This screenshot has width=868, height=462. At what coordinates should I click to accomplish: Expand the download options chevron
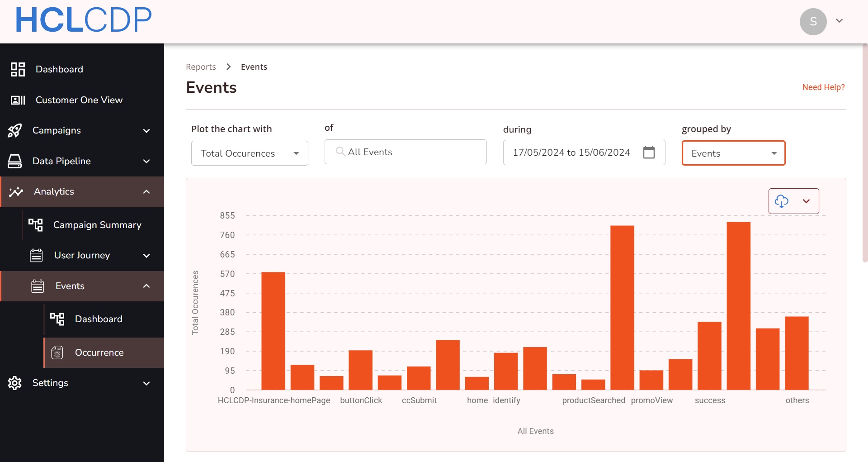(x=806, y=201)
